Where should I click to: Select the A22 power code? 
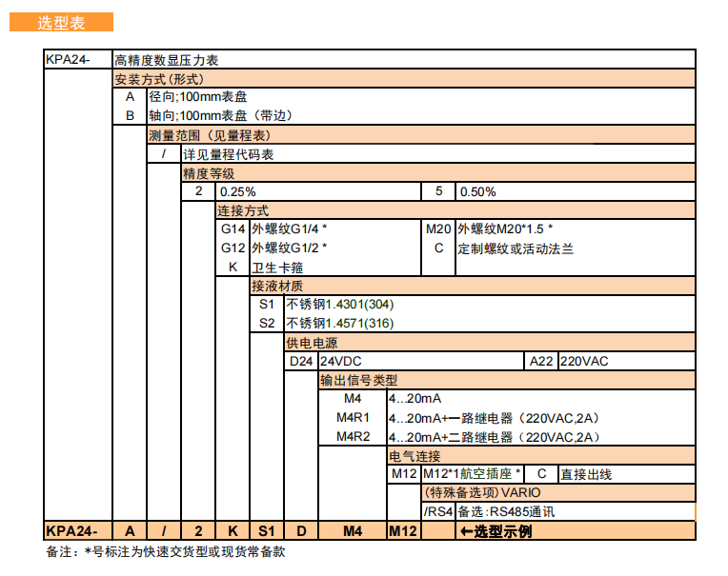point(541,361)
